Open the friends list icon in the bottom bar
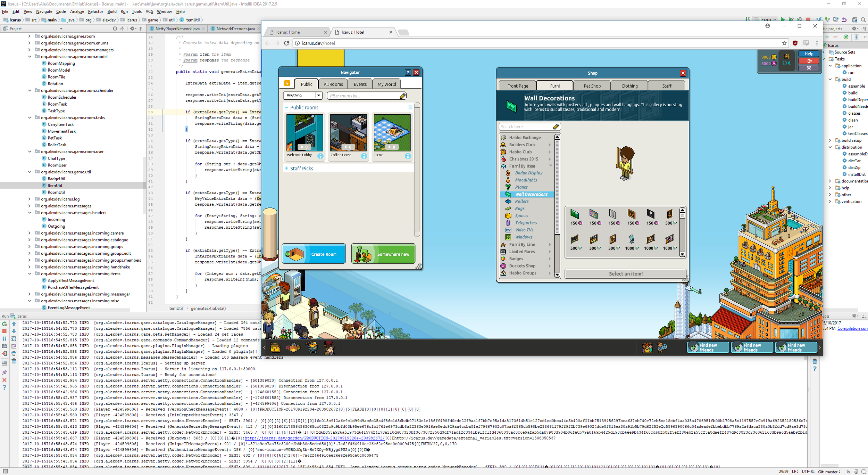The image size is (868, 475). click(x=647, y=347)
